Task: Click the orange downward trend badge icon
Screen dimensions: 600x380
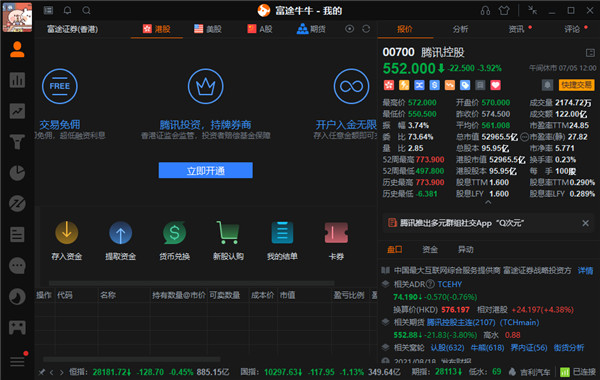Action: tap(450, 85)
